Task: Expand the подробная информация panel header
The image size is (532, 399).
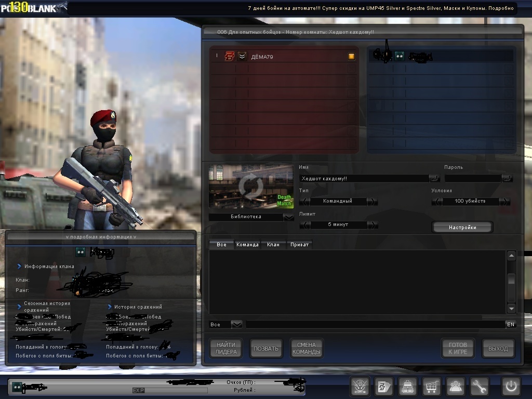Action: pyautogui.click(x=101, y=236)
